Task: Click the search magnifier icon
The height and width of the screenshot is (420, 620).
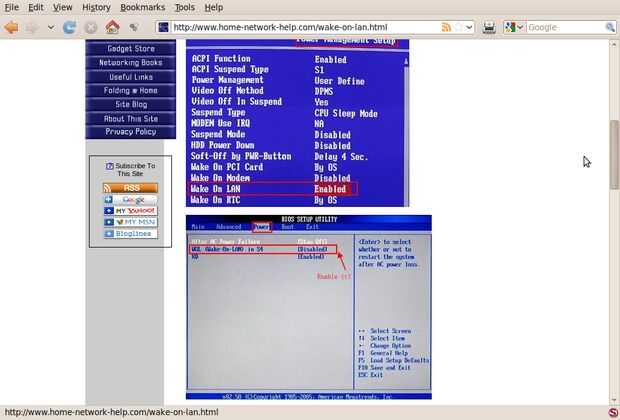Action: click(610, 27)
